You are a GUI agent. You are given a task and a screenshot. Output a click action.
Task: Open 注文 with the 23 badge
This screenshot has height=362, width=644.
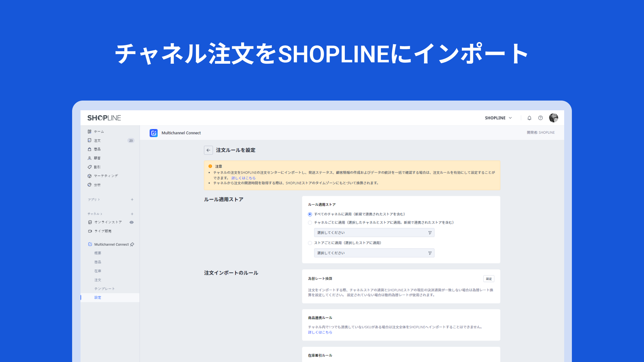(111, 140)
